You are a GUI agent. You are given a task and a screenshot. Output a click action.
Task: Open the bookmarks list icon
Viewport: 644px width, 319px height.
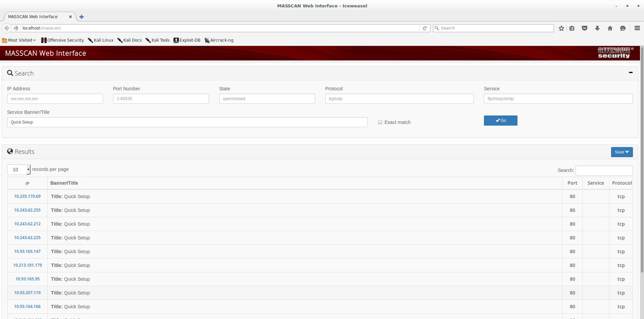coord(572,28)
